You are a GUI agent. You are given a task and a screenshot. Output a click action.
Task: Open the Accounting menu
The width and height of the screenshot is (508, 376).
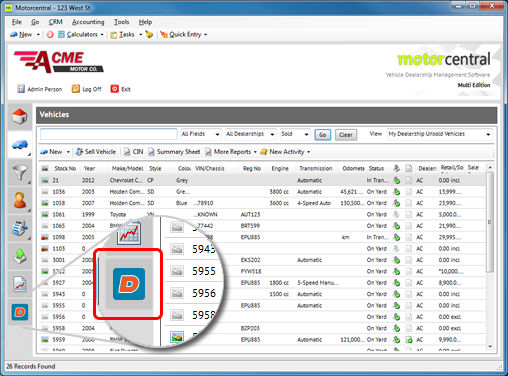[x=88, y=22]
